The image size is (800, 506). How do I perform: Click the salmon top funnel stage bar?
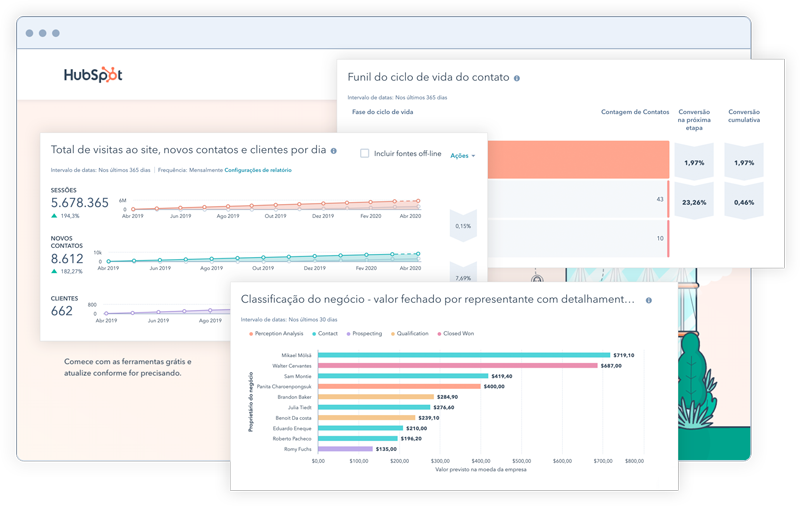pyautogui.click(x=578, y=160)
